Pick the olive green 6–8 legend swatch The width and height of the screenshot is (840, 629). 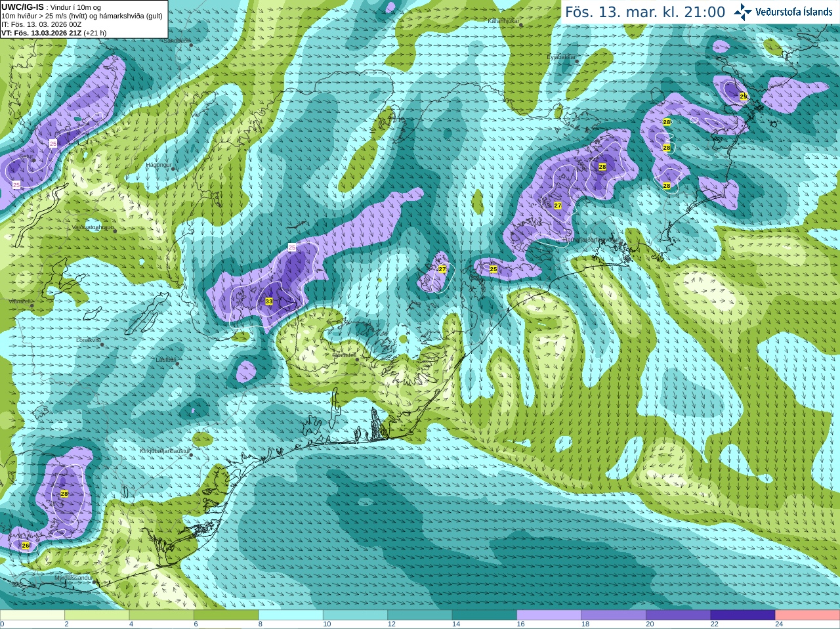(226, 615)
